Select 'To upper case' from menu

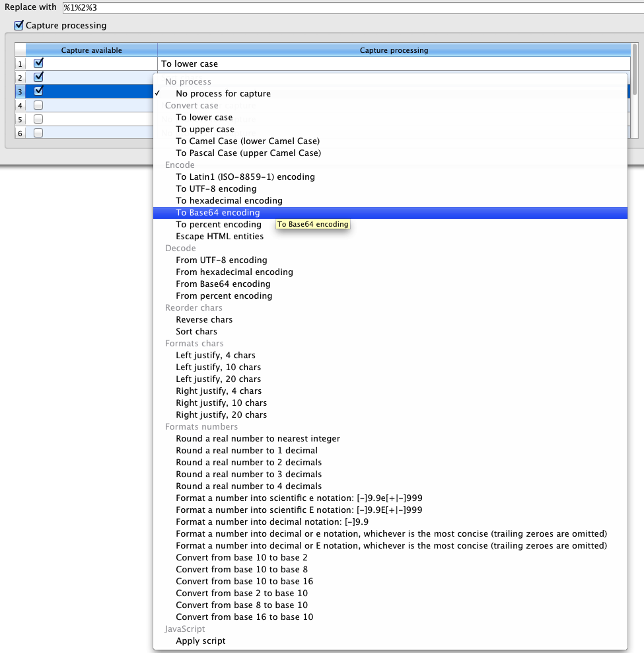[x=205, y=130]
